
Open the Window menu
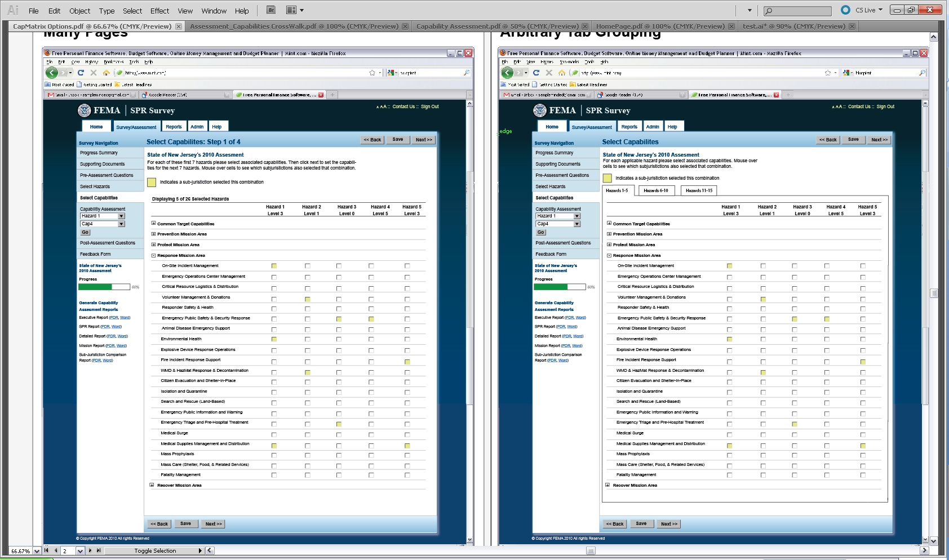(214, 11)
